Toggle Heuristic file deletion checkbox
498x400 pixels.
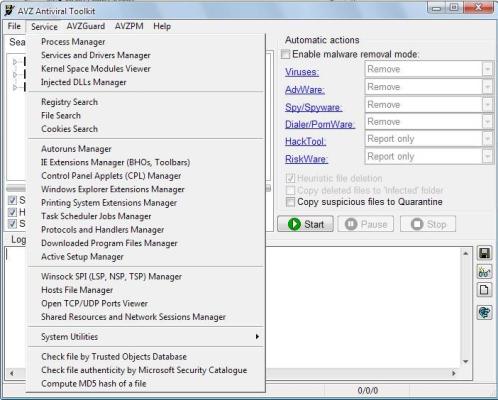[290, 178]
